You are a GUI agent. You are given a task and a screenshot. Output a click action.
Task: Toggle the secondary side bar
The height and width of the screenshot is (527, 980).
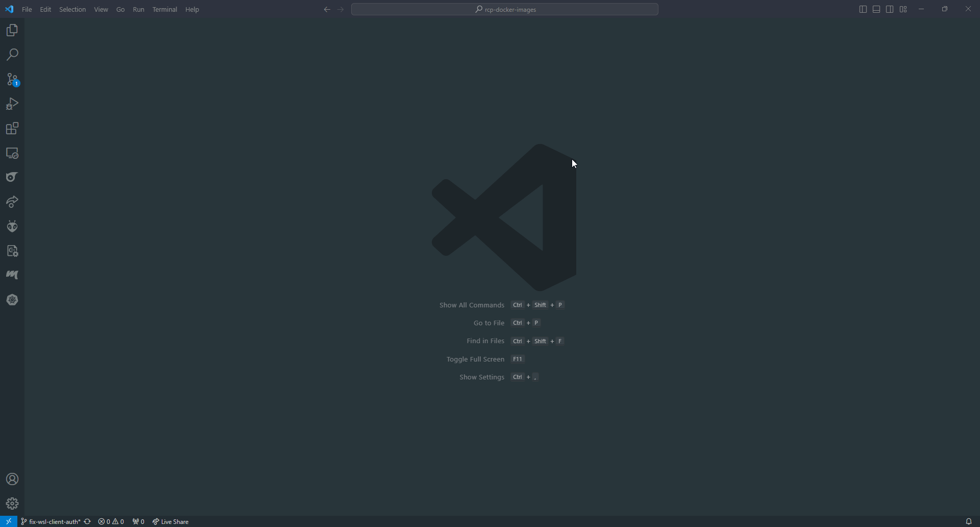coord(890,9)
